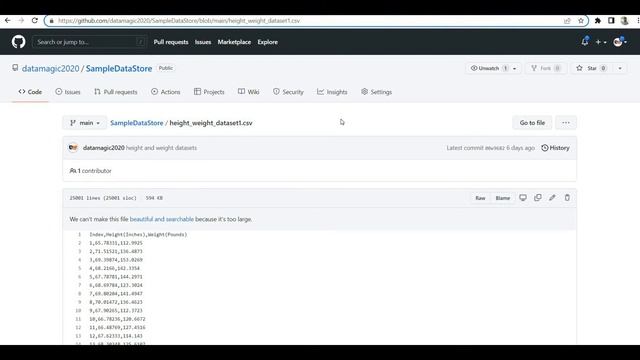Bookmark this page with the star

(x=581, y=20)
